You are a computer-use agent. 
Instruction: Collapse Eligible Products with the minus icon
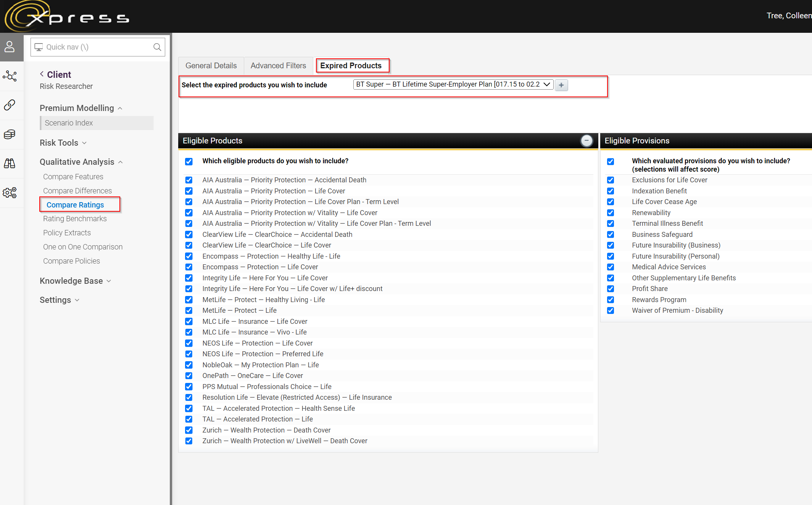pos(586,141)
